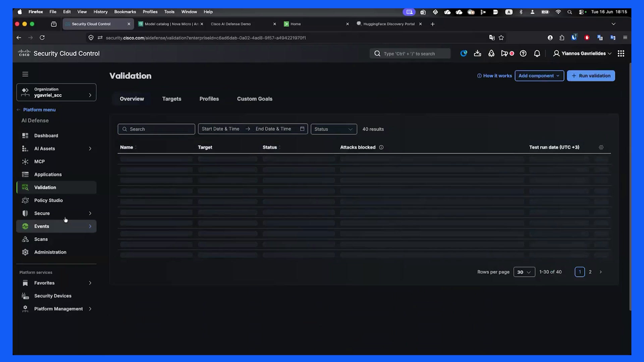Switch organization ygavriel_scc
The width and height of the screenshot is (644, 362).
(x=56, y=92)
